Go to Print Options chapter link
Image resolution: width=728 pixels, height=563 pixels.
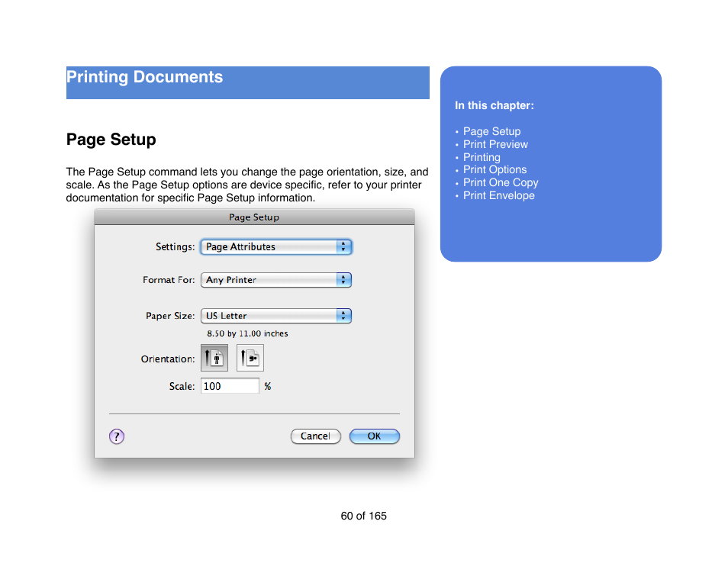point(495,170)
